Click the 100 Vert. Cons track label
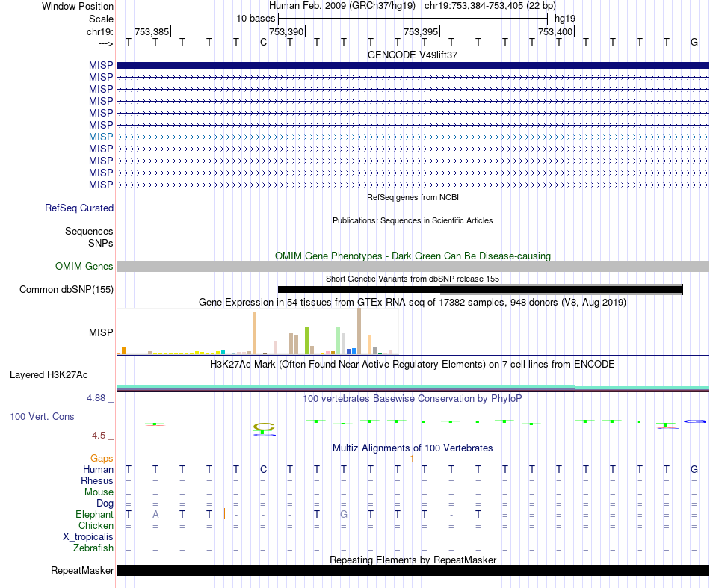The width and height of the screenshot is (710, 588). click(42, 416)
